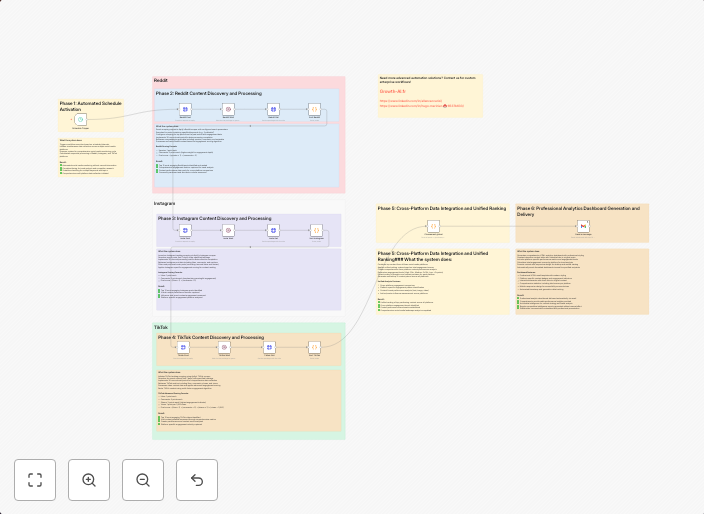Open the first LinkedIn URL in the contact note
The width and height of the screenshot is (704, 514).
click(410, 100)
